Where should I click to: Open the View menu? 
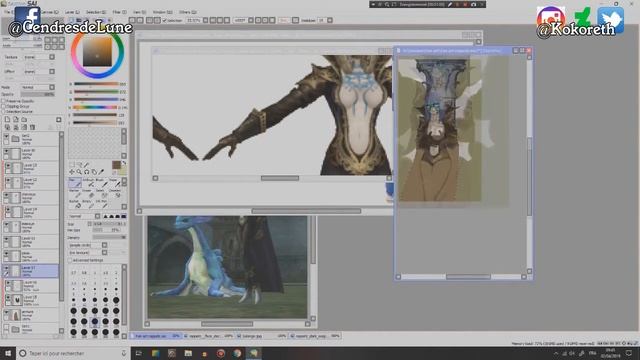(139, 12)
